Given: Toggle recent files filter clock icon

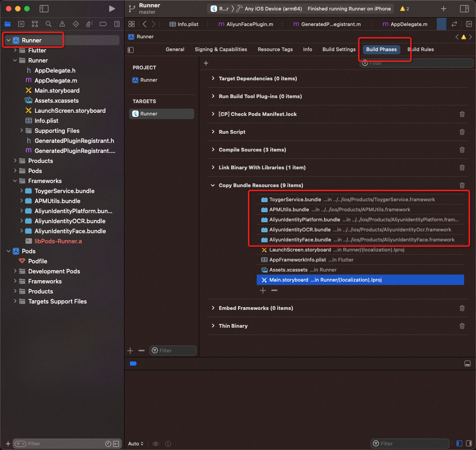Looking at the screenshot, I should click(108, 444).
